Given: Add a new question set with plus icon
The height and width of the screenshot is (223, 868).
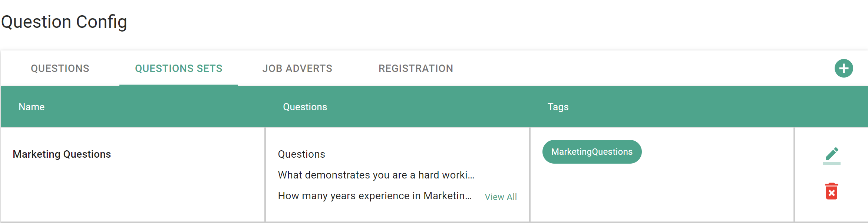Looking at the screenshot, I should tap(844, 68).
